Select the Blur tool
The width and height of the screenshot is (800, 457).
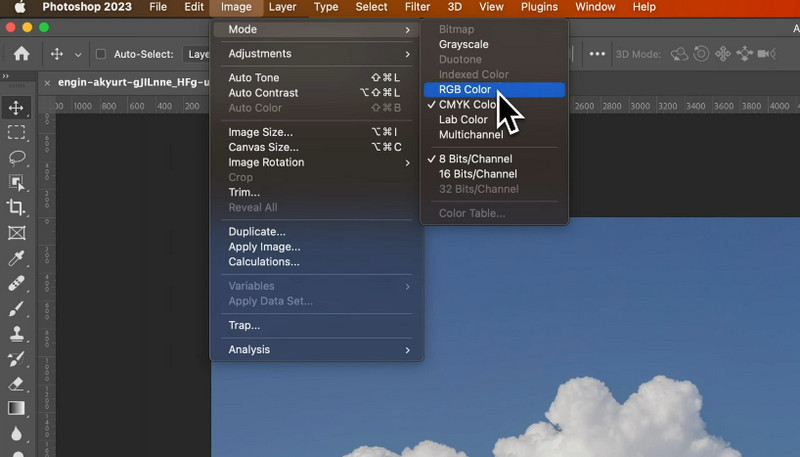[16, 434]
